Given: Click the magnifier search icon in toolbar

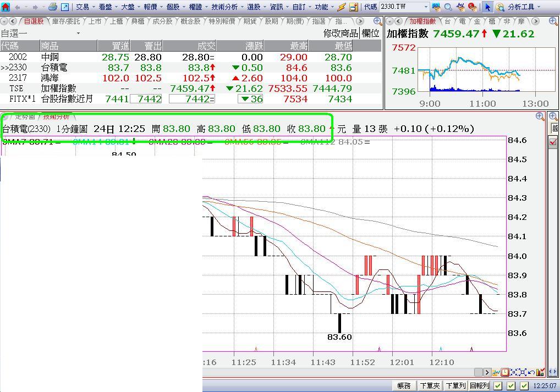Looking at the screenshot, I should (448, 7).
